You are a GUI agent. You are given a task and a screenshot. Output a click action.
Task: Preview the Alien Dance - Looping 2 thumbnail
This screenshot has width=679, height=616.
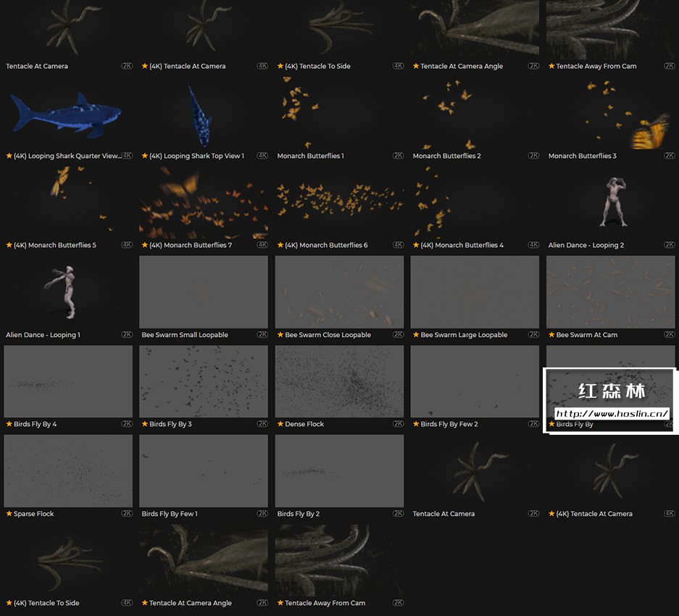[611, 202]
